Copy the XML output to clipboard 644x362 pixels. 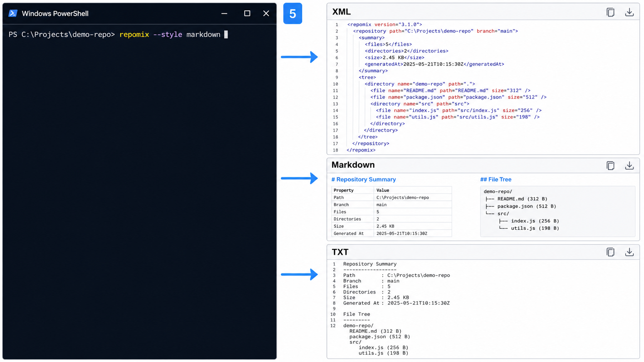coord(610,12)
